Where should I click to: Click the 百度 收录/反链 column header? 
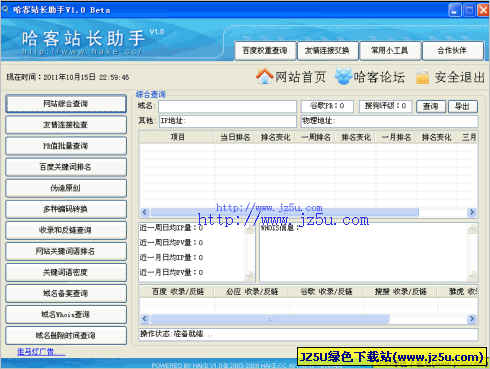pyautogui.click(x=177, y=292)
